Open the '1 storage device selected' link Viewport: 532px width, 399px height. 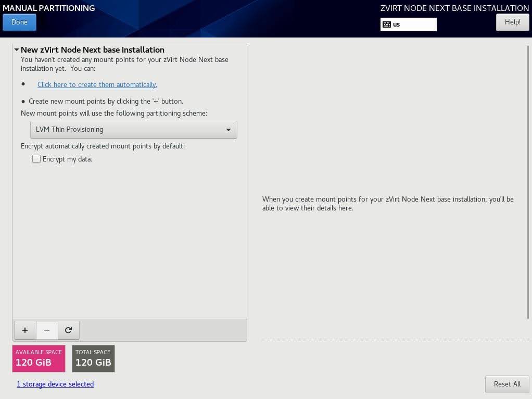[x=55, y=384]
